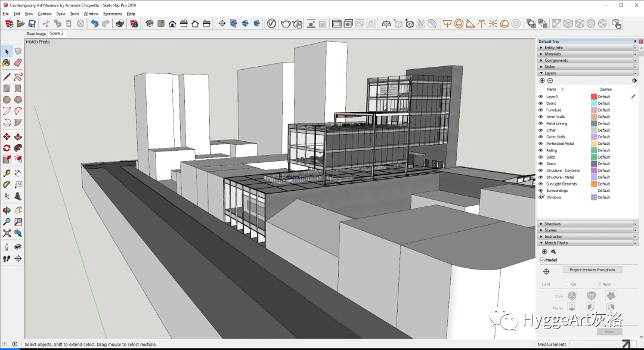The image size is (644, 350).
Task: Select the Circle tool
Action: 7,100
